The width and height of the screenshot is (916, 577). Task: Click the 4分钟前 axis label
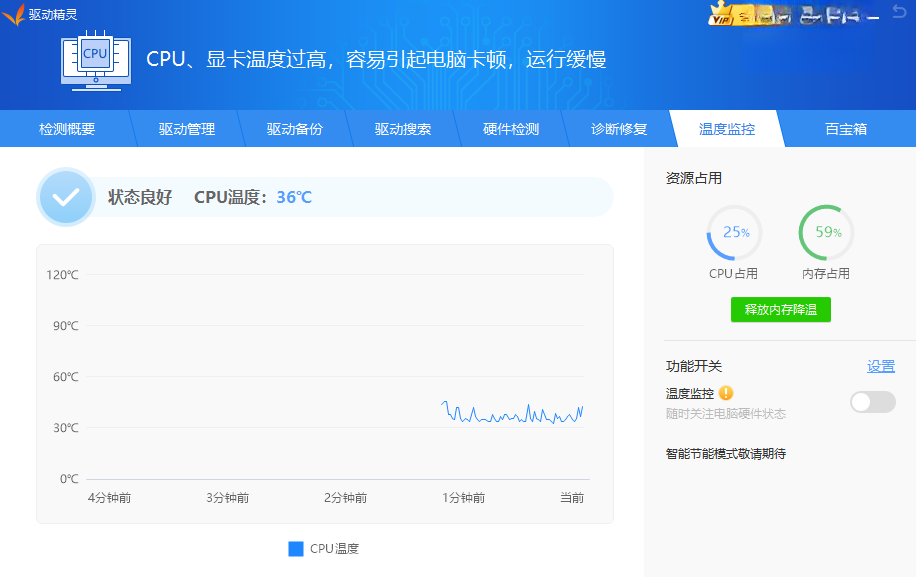tap(109, 498)
